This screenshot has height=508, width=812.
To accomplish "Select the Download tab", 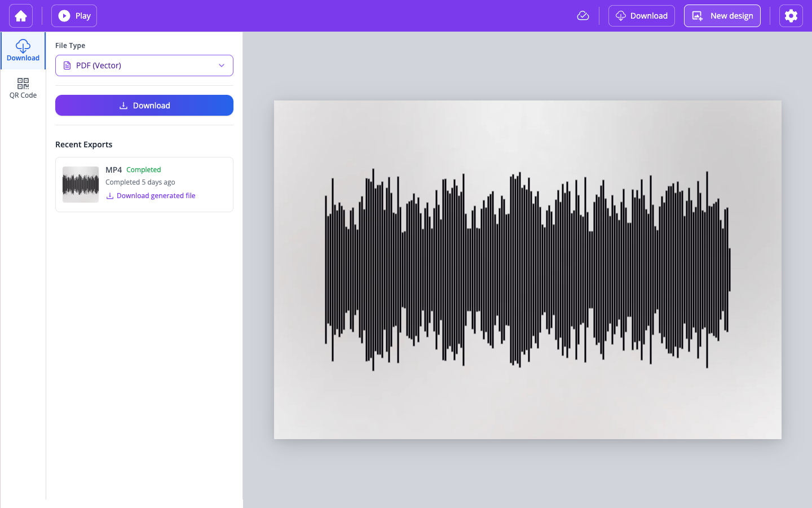I will pyautogui.click(x=23, y=51).
